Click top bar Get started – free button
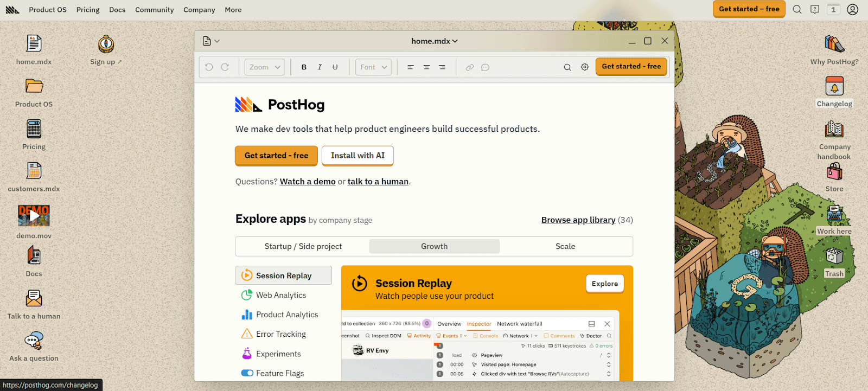The height and width of the screenshot is (391, 868). (749, 9)
